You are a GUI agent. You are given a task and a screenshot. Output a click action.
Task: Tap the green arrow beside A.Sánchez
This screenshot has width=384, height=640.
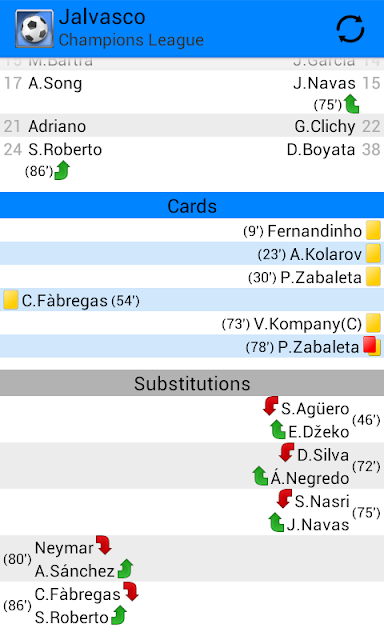coord(125,569)
